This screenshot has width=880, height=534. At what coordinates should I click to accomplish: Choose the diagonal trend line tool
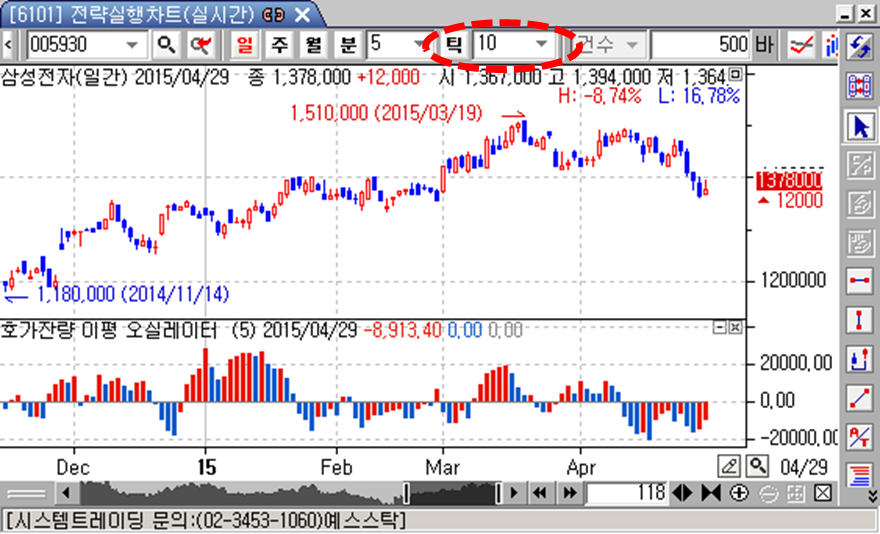tap(860, 397)
